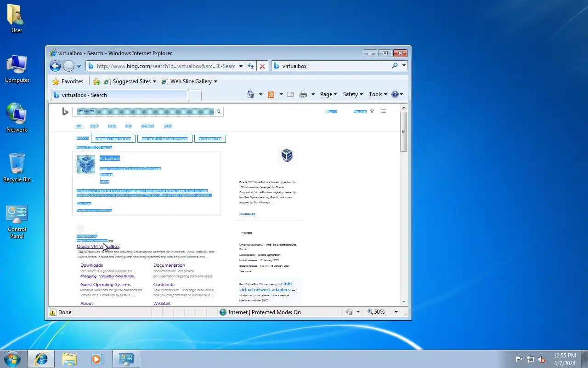The image size is (588, 368).
Task: Click the VirtualBox icon in knowledge panel
Action: click(x=287, y=155)
